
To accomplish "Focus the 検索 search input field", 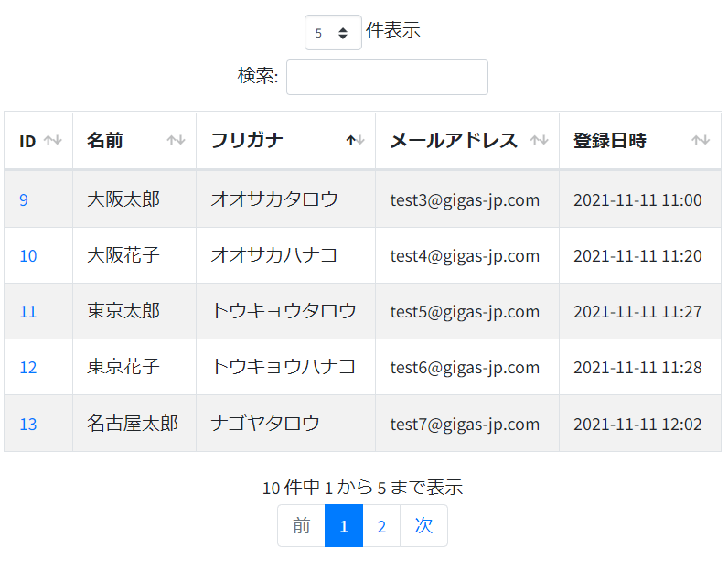I will click(387, 77).
